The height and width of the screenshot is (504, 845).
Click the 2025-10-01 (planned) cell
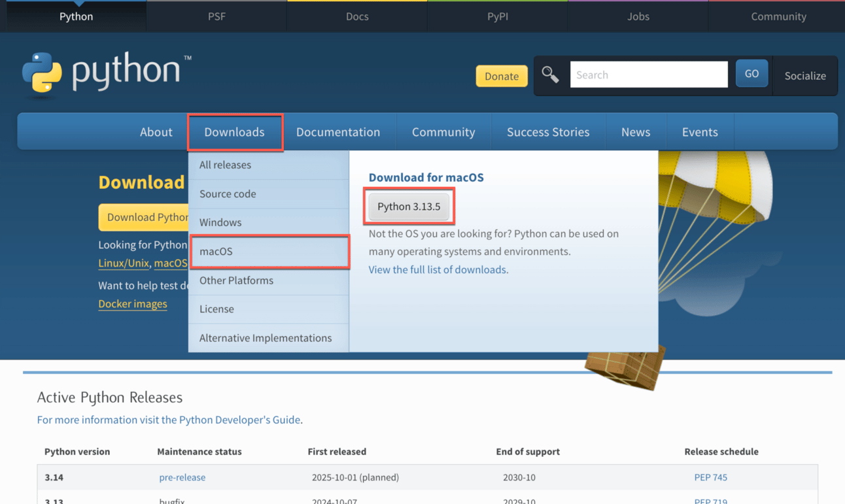click(355, 477)
